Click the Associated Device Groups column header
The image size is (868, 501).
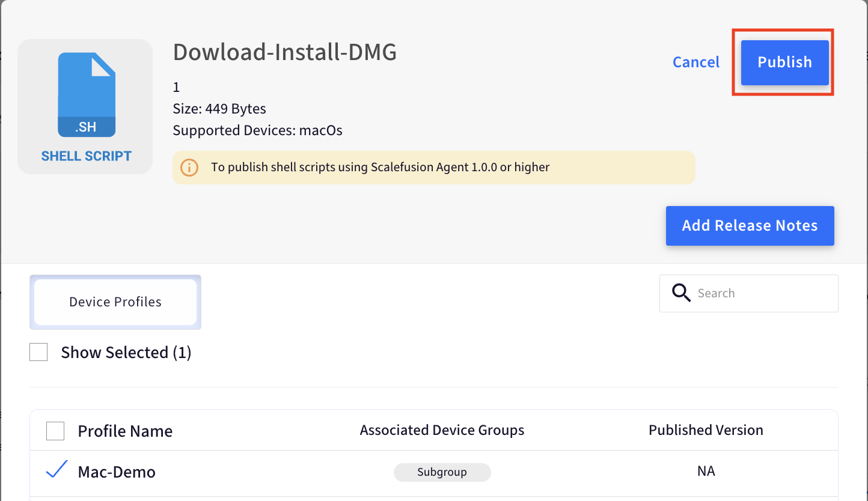[442, 430]
